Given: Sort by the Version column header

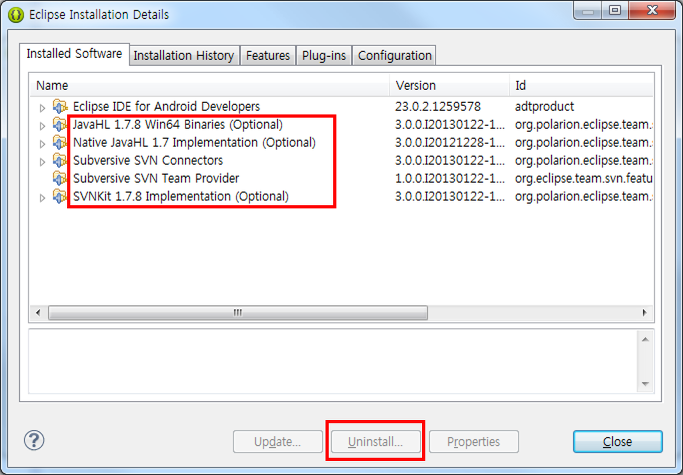Looking at the screenshot, I should point(450,85).
